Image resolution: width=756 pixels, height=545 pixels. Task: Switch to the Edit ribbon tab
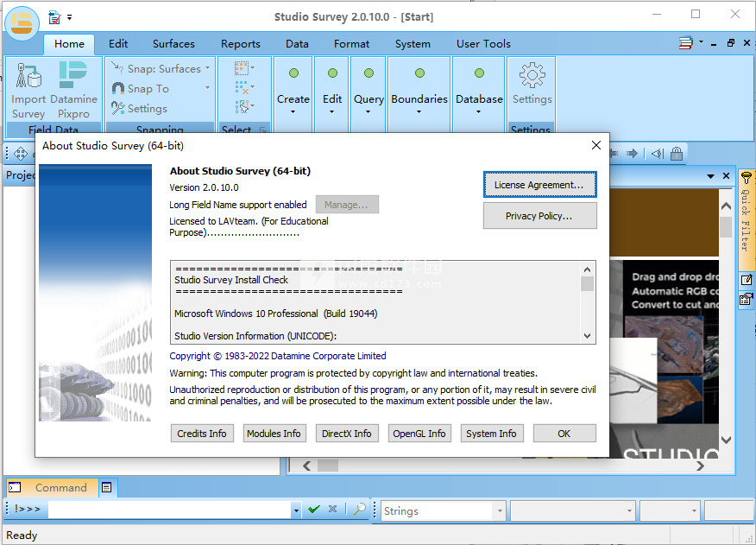tap(118, 44)
